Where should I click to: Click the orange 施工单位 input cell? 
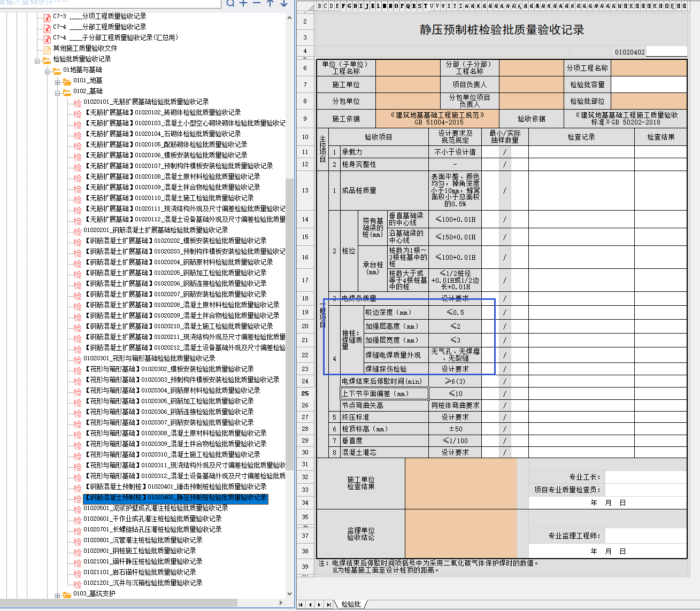[x=408, y=84]
